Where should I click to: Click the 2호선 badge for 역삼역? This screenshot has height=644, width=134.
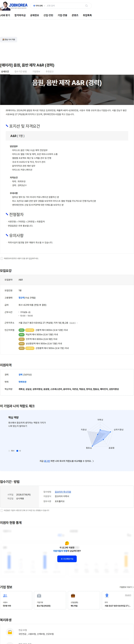(21, 334)
